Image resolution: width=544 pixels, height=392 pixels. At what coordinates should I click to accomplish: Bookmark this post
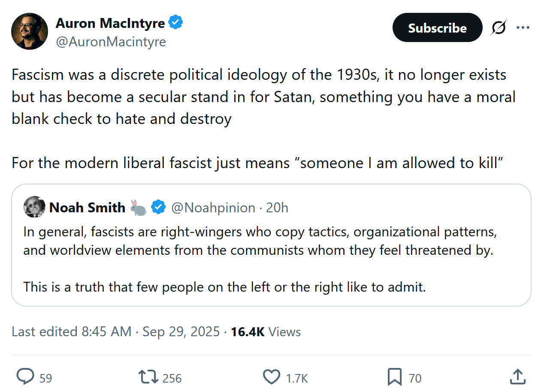[x=394, y=377]
